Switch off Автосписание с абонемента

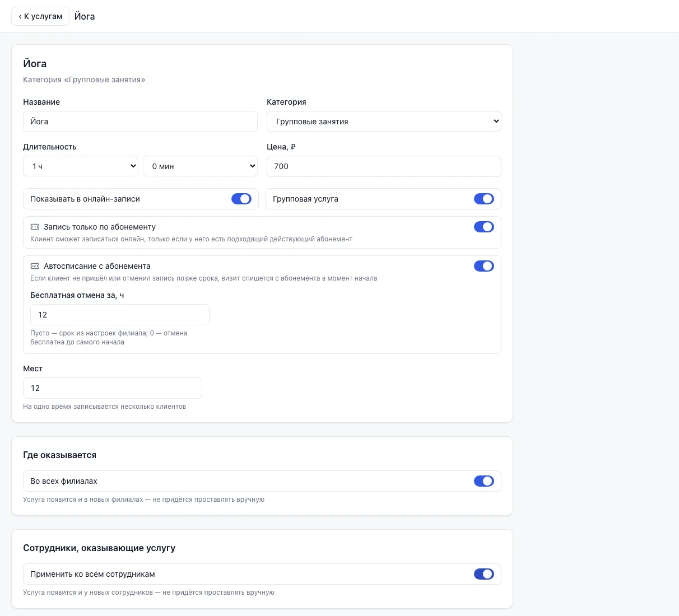pos(484,266)
